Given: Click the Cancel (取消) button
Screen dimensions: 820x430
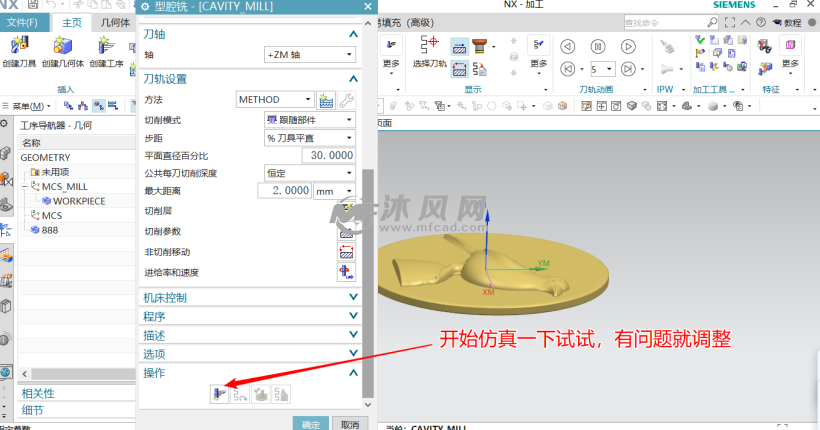Looking at the screenshot, I should tap(350, 424).
